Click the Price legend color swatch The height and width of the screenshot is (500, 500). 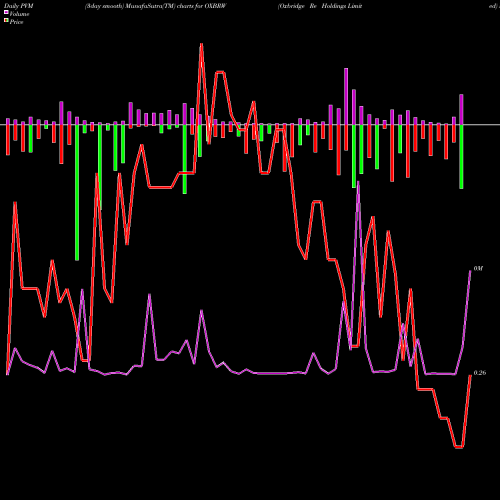(6, 21)
